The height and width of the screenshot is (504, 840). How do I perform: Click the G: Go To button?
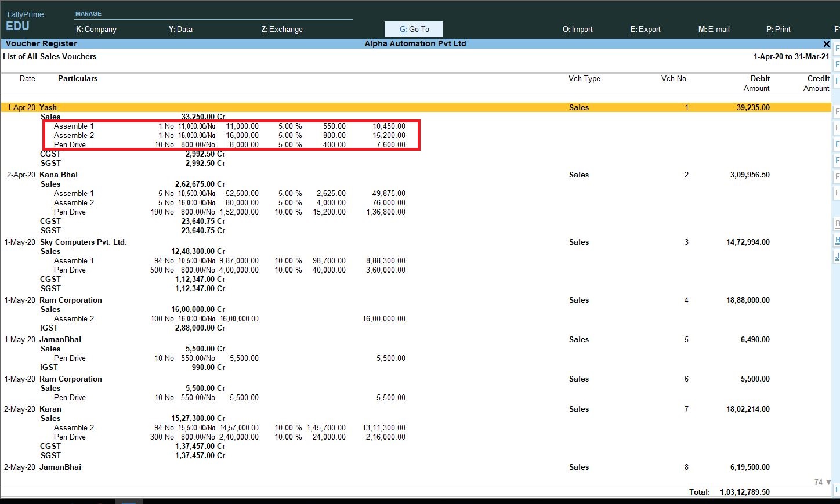click(414, 29)
